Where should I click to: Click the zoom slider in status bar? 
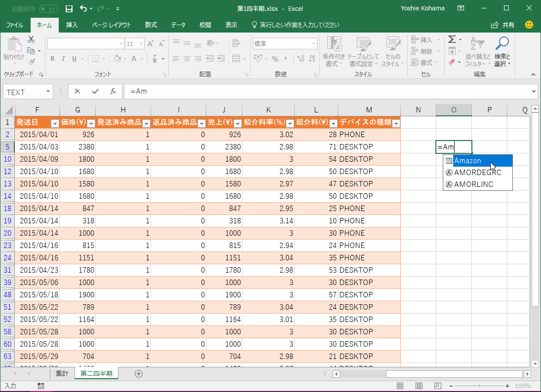479,386
